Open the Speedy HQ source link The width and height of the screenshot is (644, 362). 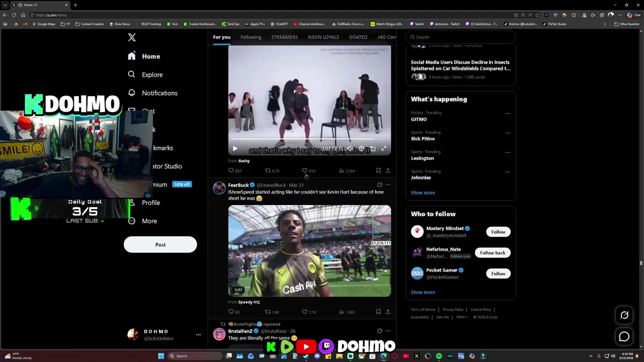tap(249, 302)
